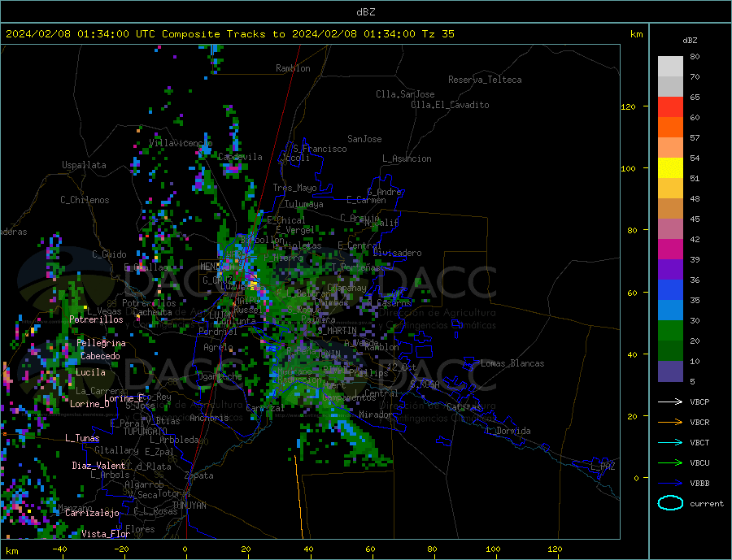Click the Phillips map label
The width and height of the screenshot is (732, 560).
tap(368, 373)
